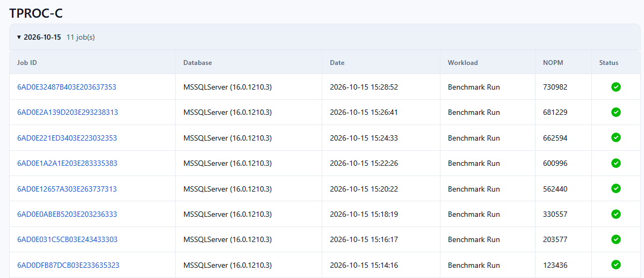Open job 6AD0E12657A303E263737313
This screenshot has width=644, height=278.
(x=67, y=189)
